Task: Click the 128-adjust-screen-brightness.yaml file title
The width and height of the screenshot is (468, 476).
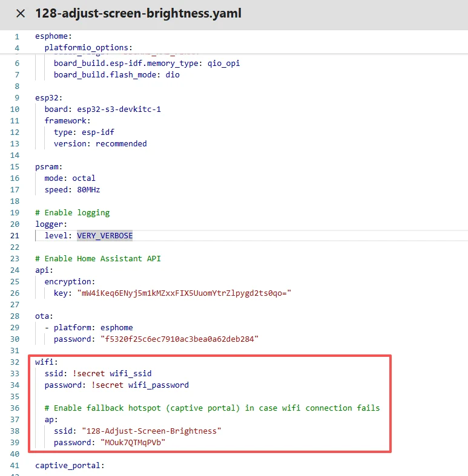Action: tap(138, 13)
